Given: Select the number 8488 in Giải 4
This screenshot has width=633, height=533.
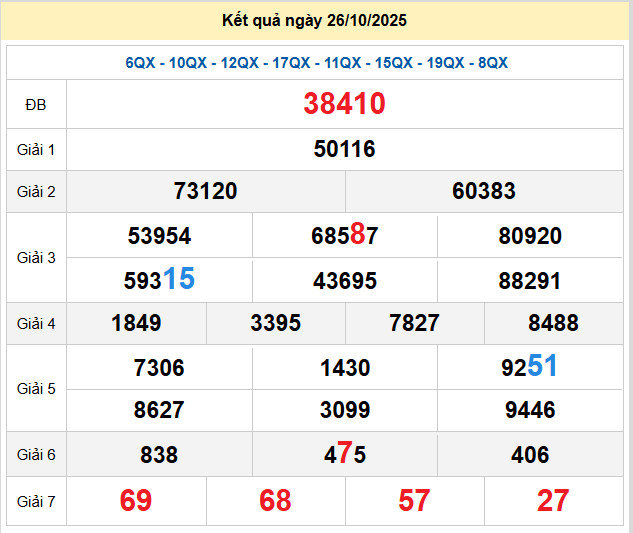Looking at the screenshot, I should click(x=553, y=323).
